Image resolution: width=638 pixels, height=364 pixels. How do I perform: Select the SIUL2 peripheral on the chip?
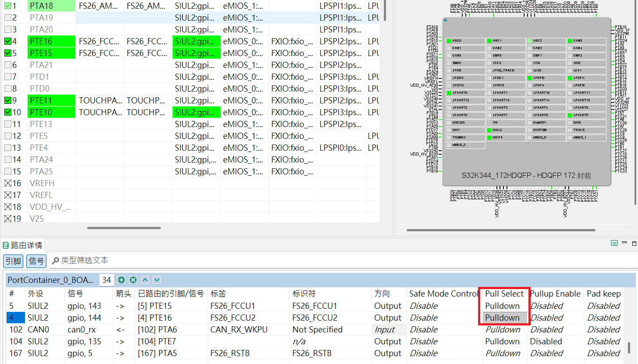click(506, 130)
